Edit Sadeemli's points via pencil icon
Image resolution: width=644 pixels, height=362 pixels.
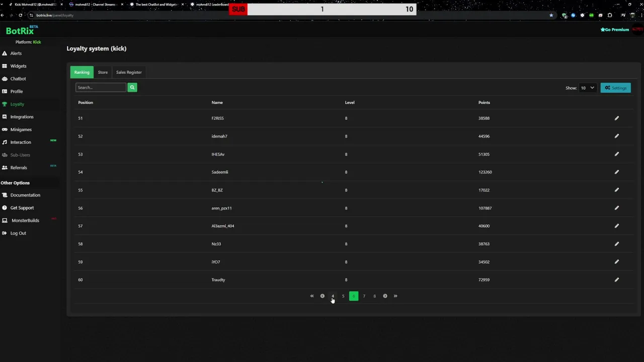(x=616, y=172)
